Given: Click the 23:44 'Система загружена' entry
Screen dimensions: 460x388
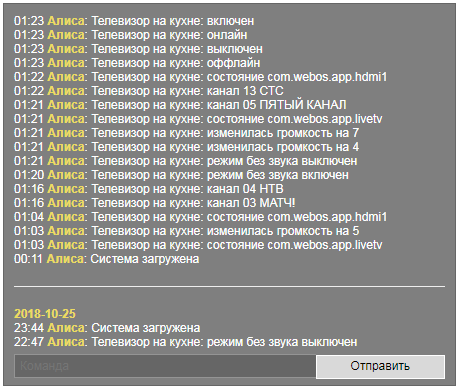Looking at the screenshot, I should coord(107,328).
